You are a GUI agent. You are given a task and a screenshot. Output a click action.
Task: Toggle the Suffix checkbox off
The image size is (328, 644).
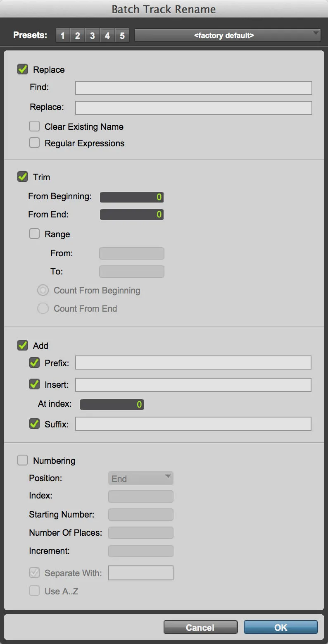(34, 424)
